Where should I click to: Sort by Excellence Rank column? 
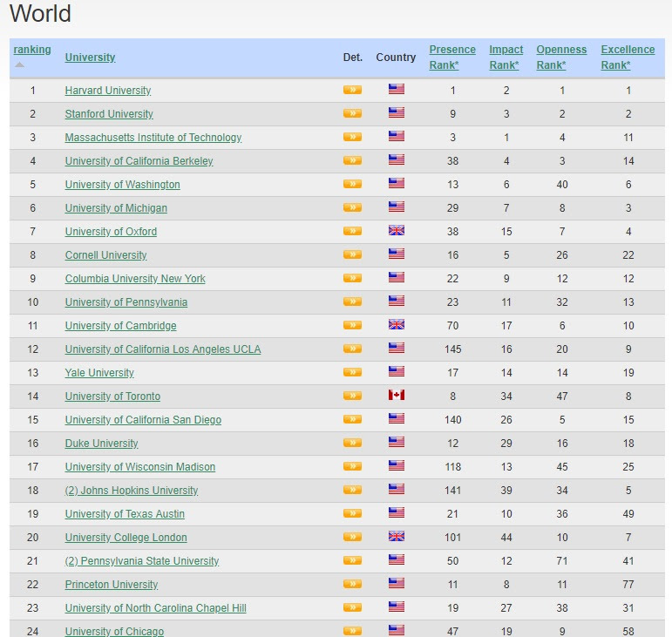tap(628, 58)
